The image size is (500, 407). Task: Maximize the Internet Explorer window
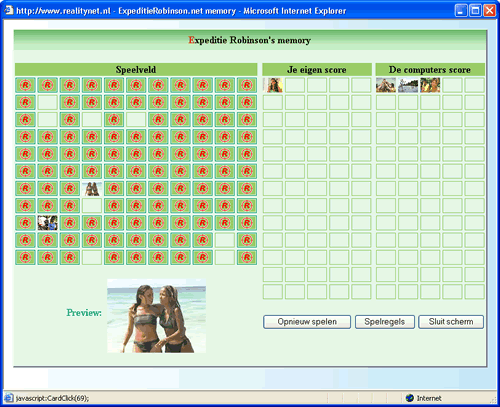[475, 11]
